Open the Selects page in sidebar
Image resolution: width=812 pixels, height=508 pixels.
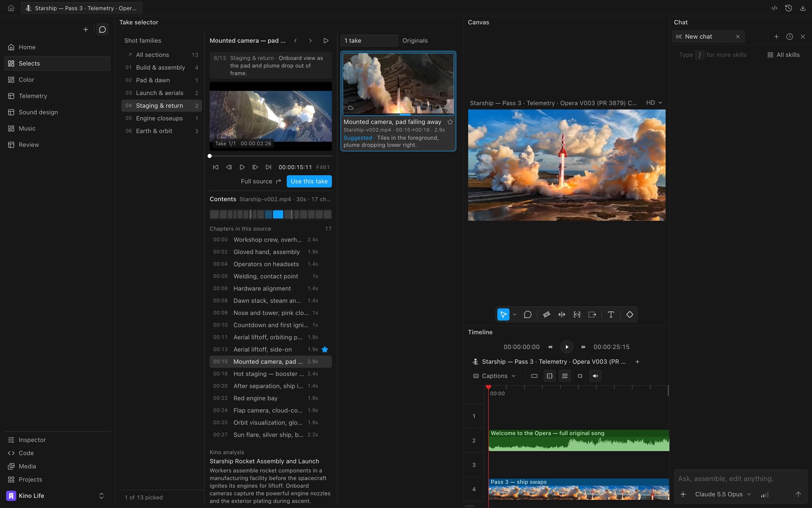57,63
